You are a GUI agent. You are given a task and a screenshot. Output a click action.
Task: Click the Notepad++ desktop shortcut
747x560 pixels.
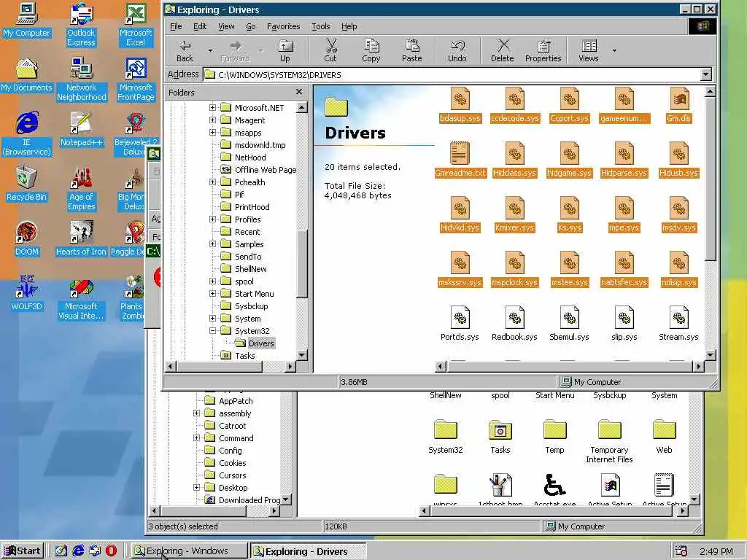tap(81, 130)
